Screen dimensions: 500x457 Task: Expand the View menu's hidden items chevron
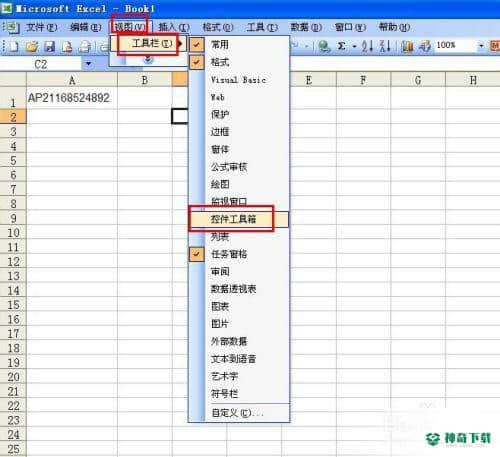[148, 60]
